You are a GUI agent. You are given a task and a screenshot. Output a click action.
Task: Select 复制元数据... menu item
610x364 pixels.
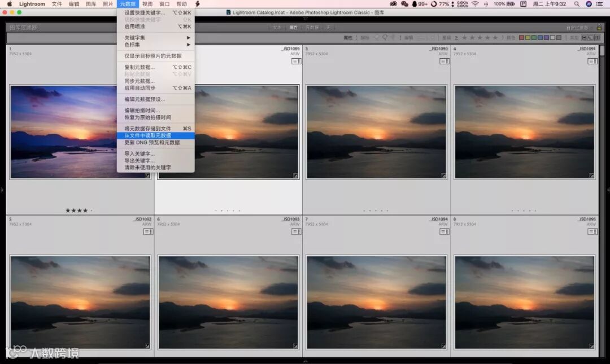click(x=156, y=67)
